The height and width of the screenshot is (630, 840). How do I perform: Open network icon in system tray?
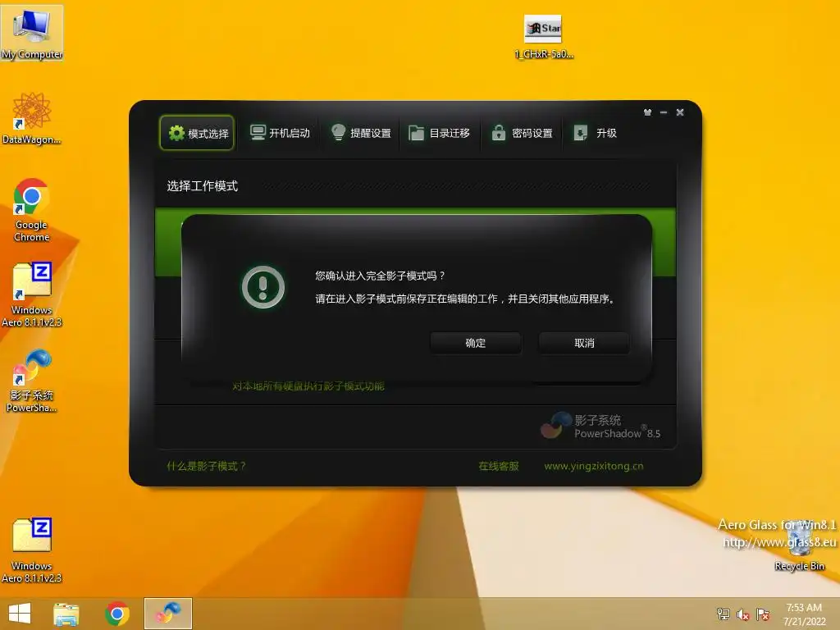coord(724,614)
